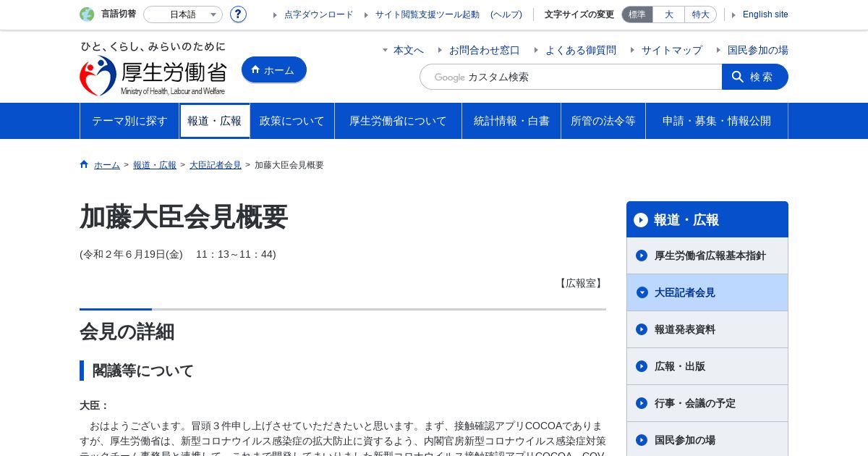Click the question mark help icon
Screen dimensions: 868x456
click(238, 14)
